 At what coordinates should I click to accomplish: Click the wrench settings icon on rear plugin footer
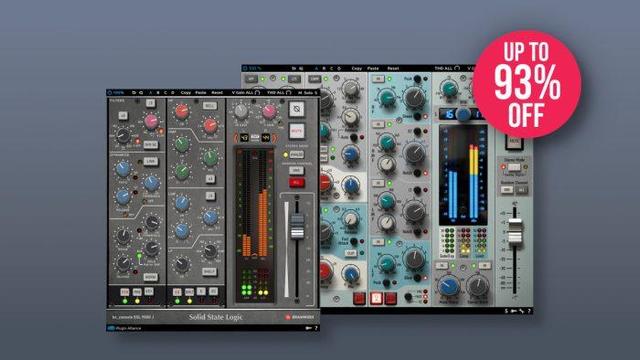pos(522,311)
